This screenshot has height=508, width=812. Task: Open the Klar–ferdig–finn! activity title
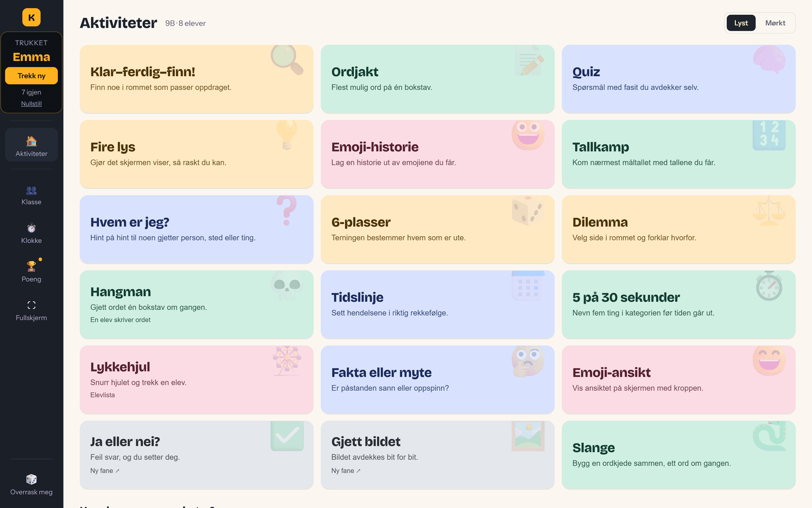click(x=143, y=72)
